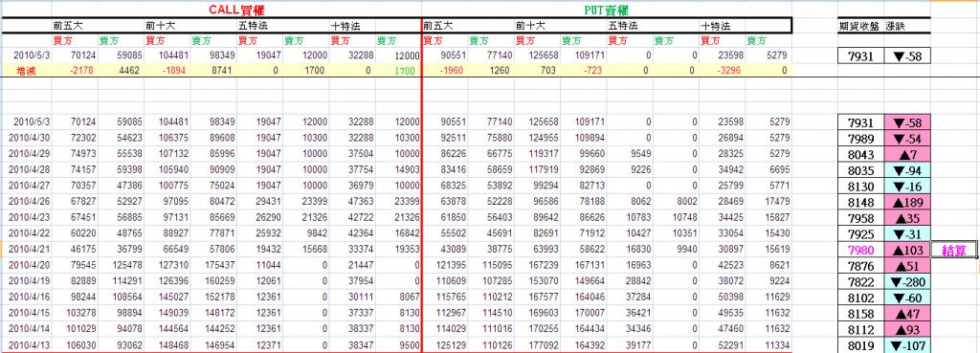Select the date cell 2010/4/29
The height and width of the screenshot is (353, 980).
click(x=27, y=154)
